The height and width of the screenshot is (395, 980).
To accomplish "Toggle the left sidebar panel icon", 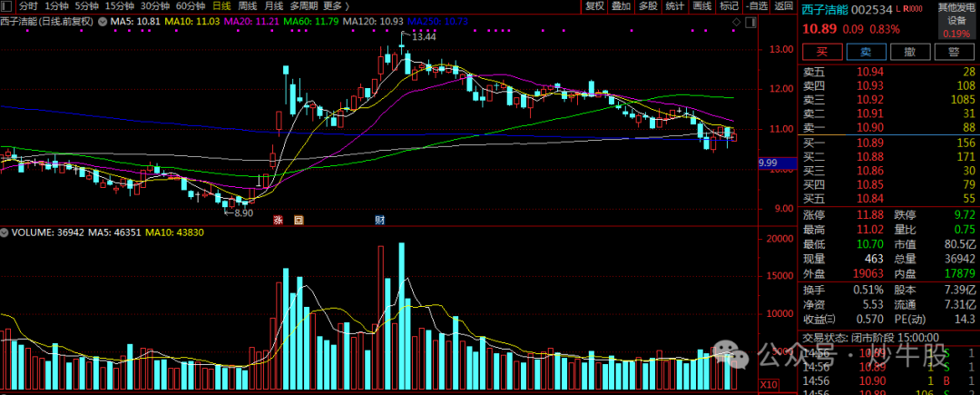I will pos(6,6).
